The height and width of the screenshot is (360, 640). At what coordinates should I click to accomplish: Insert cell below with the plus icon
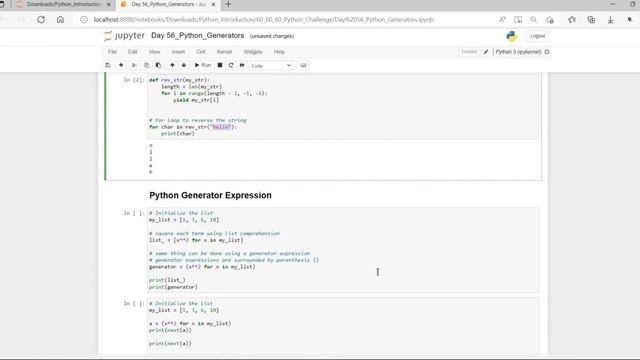(x=121, y=65)
